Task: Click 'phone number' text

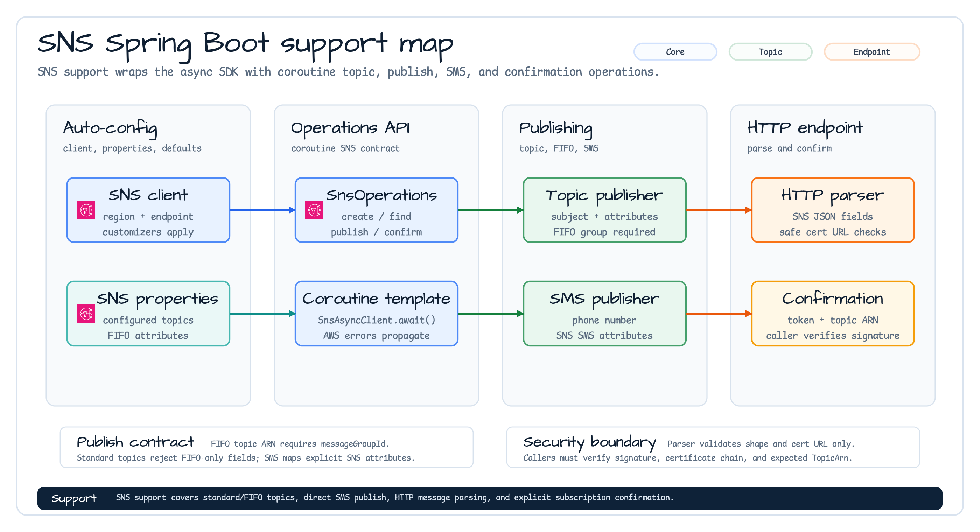Action: point(604,320)
